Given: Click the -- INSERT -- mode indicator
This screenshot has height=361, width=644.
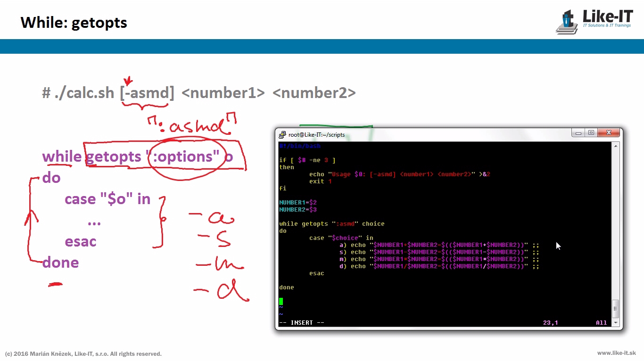Looking at the screenshot, I should [x=302, y=323].
